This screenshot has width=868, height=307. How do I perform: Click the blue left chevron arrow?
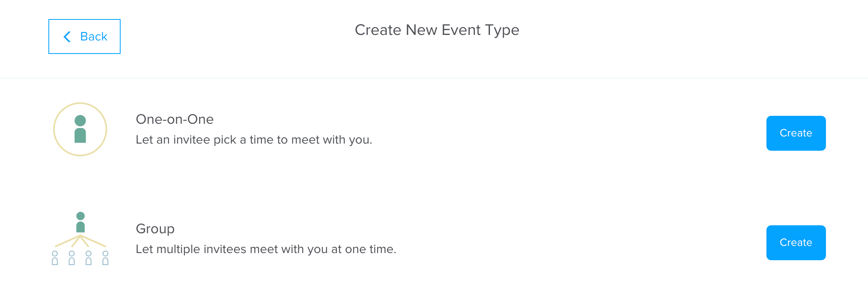(67, 37)
